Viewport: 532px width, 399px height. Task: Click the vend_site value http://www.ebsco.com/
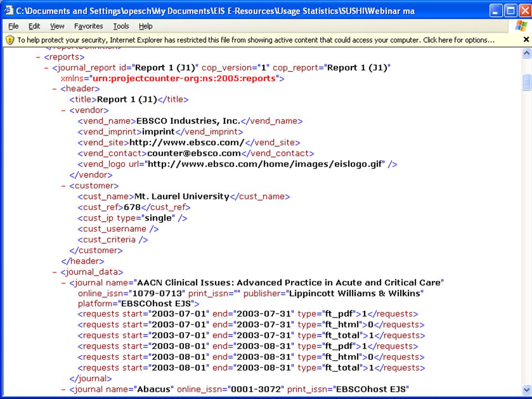[x=187, y=142]
